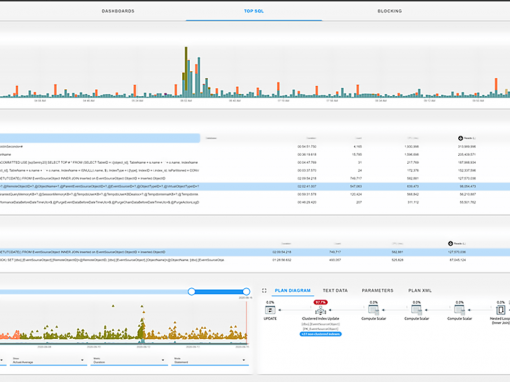Open the Actual Average show dropdown
This screenshot has height=382, width=510.
point(48,361)
